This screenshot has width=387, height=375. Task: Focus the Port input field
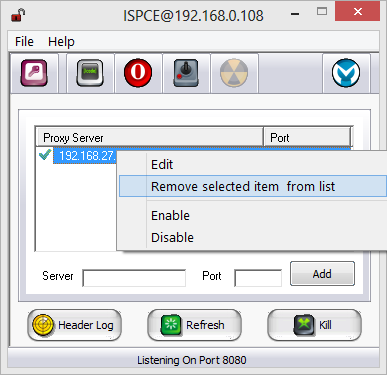[258, 278]
